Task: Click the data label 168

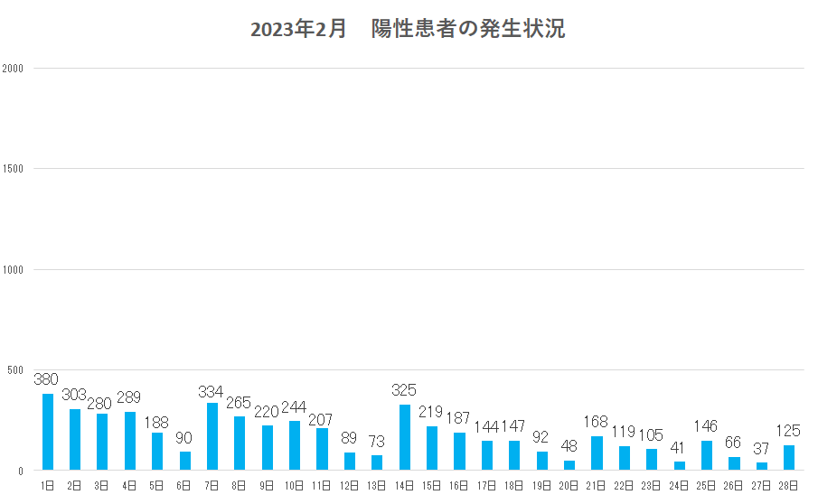Action: [596, 421]
